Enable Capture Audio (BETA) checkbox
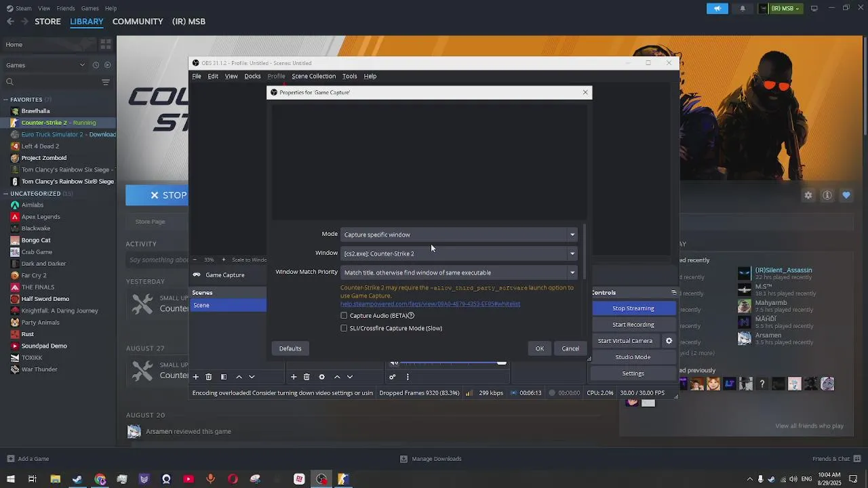Viewport: 868px width, 488px height. 344,316
